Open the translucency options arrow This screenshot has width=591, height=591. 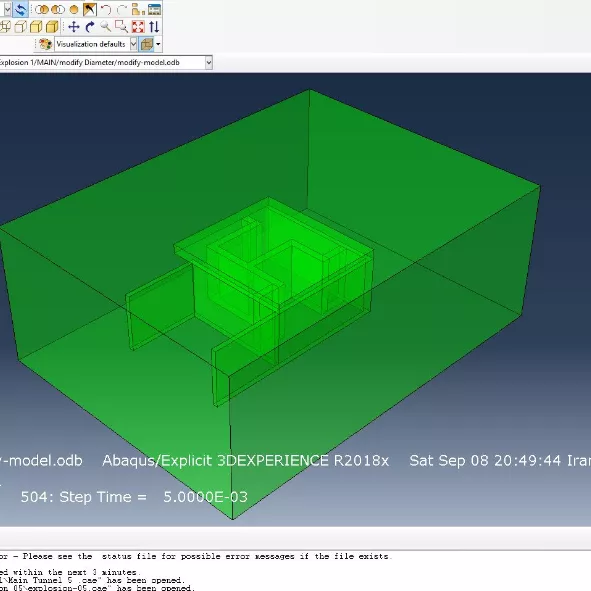click(158, 44)
